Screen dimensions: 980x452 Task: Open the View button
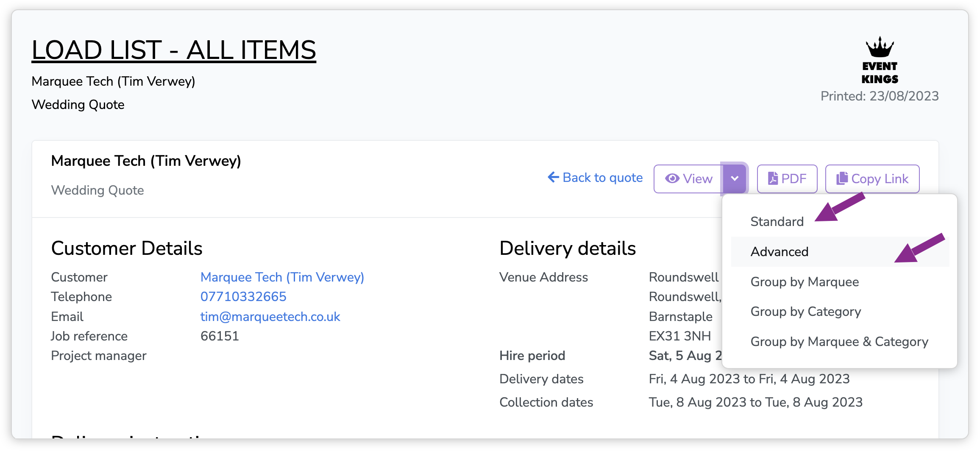688,179
